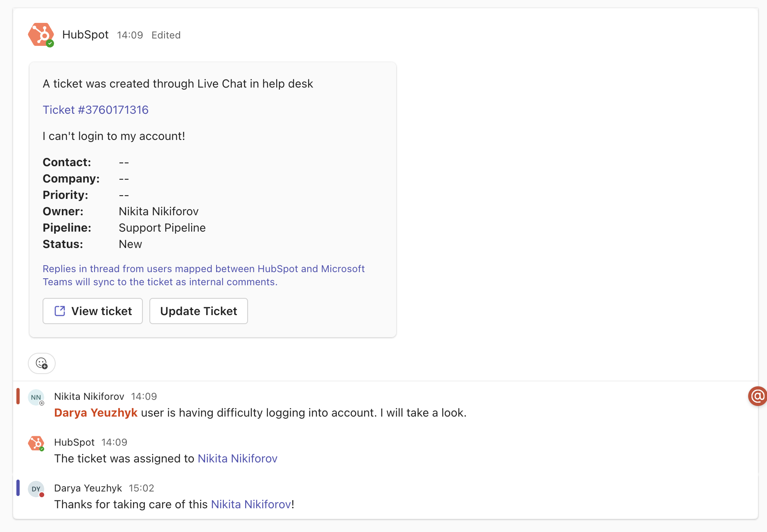Click the card heading 'A ticket was created through Live Chat'
Screen dimensions: 767x532
click(178, 83)
